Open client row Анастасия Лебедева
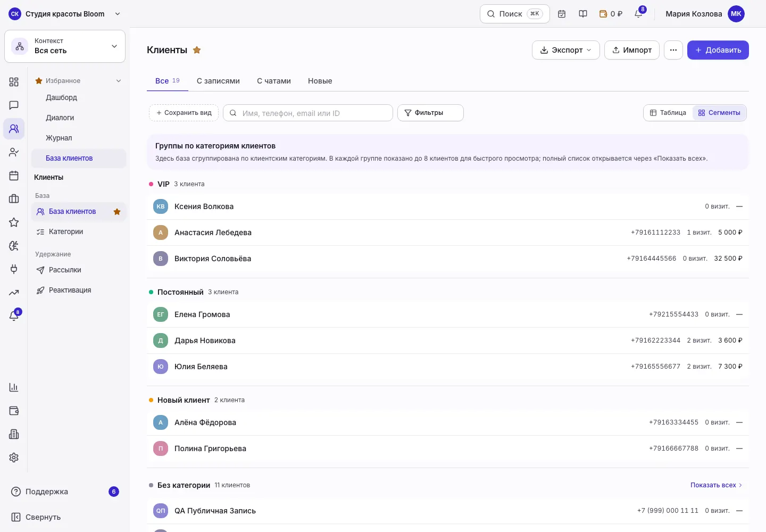Image resolution: width=766 pixels, height=532 pixels. pos(448,232)
